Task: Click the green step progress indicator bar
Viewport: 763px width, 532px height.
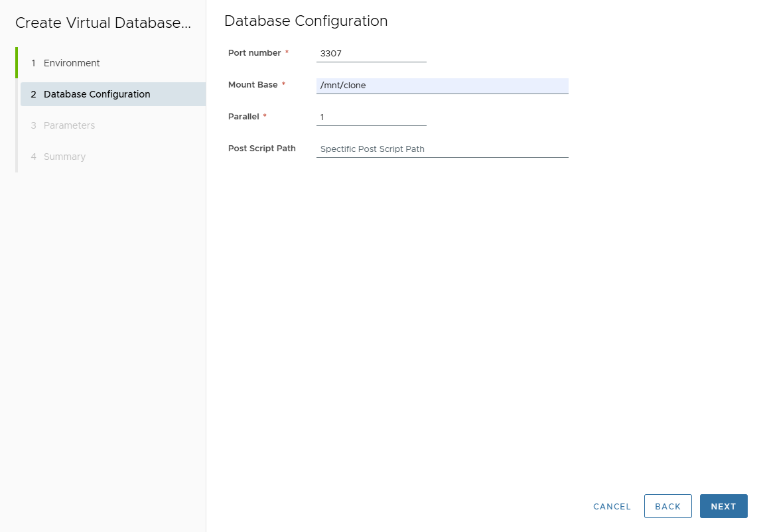Action: 15,63
